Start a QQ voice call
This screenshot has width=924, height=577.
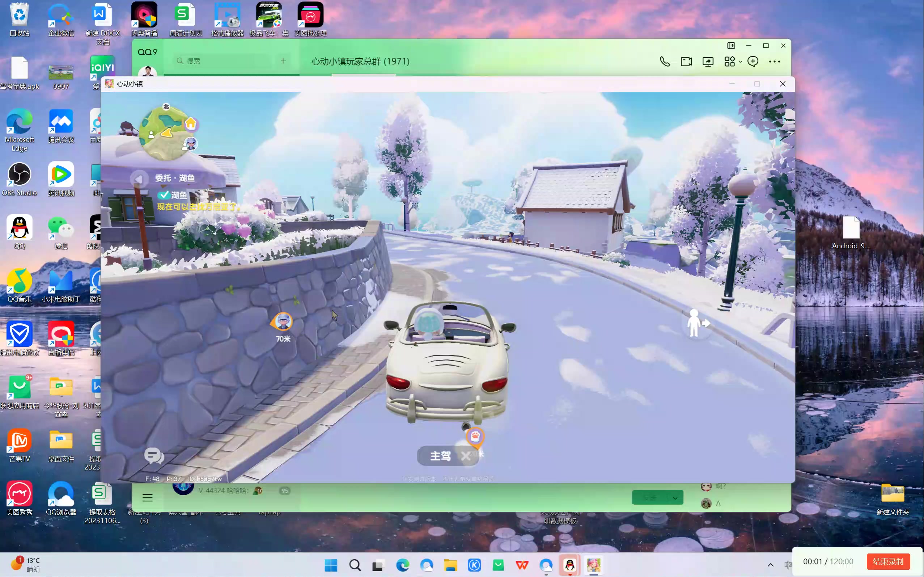pos(664,62)
